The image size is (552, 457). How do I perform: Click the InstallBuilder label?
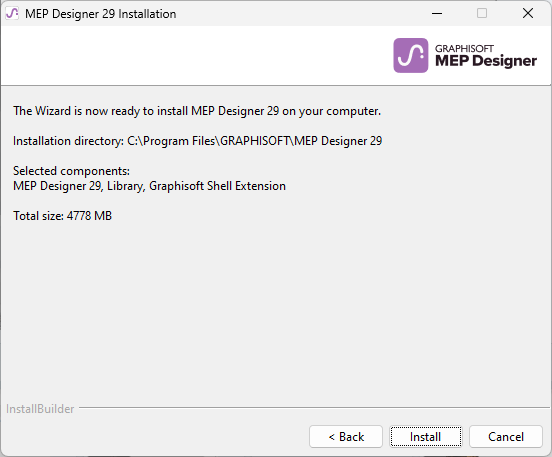click(40, 409)
